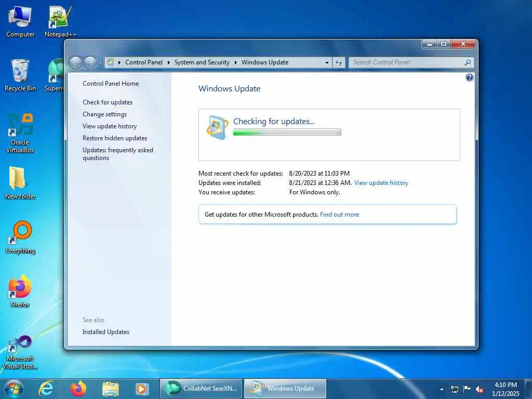
Task: Click the Windows Update heading
Action: (229, 89)
